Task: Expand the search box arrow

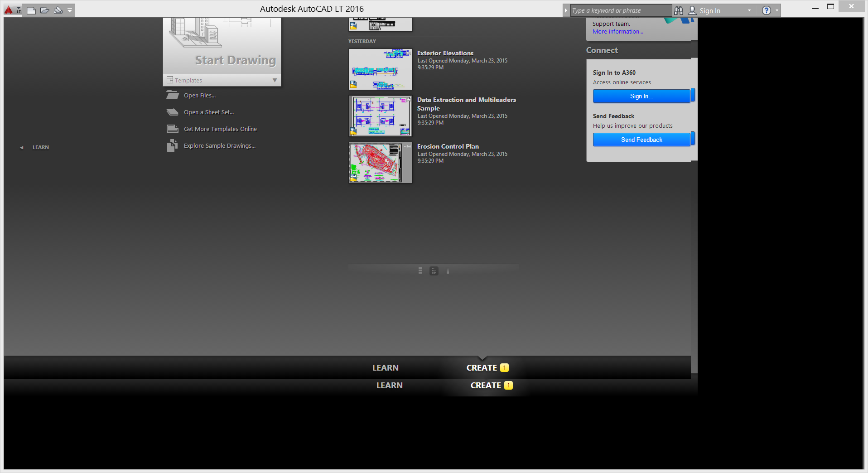Action: [566, 10]
